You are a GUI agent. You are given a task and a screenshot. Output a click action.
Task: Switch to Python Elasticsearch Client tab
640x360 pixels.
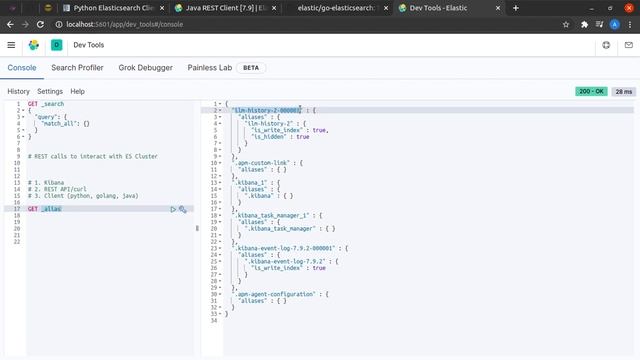point(113,8)
